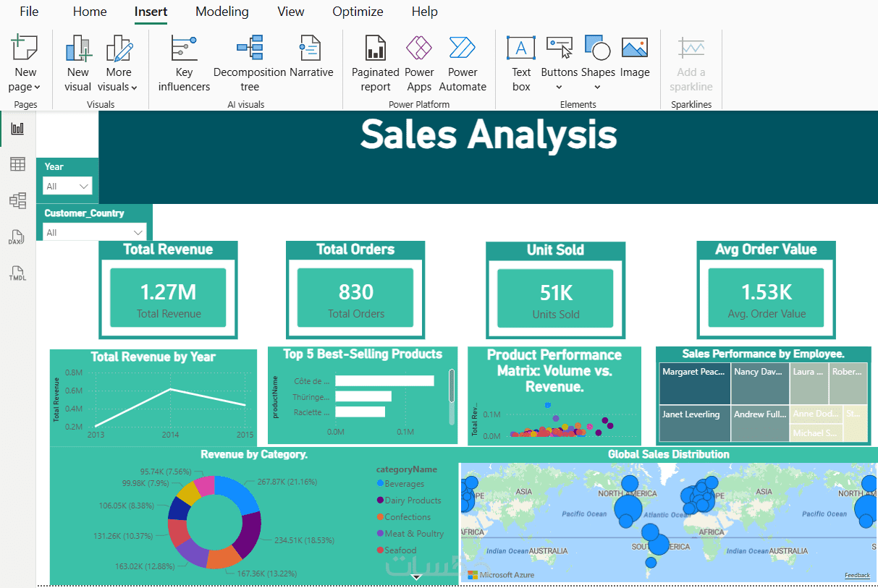The height and width of the screenshot is (588, 878).
Task: Select Janet Leverling treemap tile
Action: click(695, 424)
